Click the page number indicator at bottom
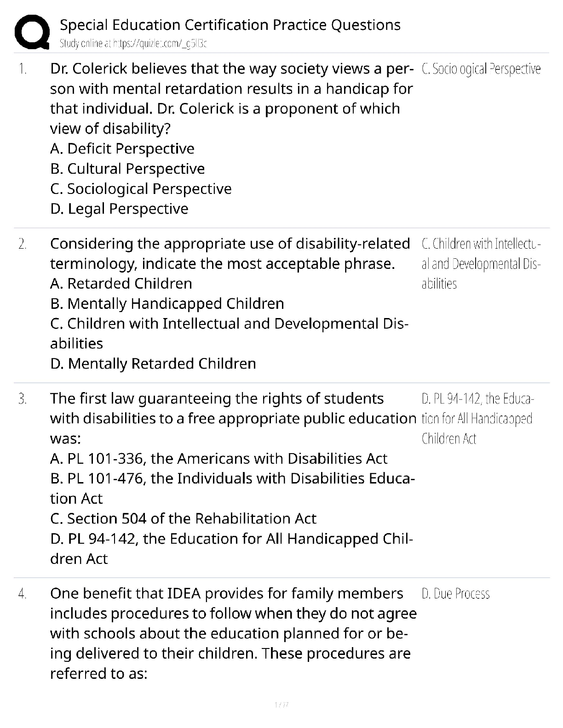The height and width of the screenshot is (728, 563). pyautogui.click(x=281, y=705)
